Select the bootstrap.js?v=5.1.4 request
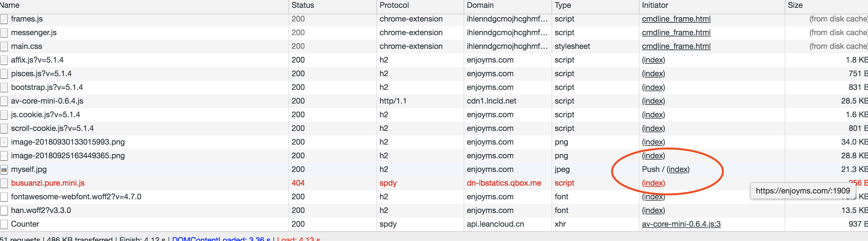This screenshot has height=241, width=868. 47,87
